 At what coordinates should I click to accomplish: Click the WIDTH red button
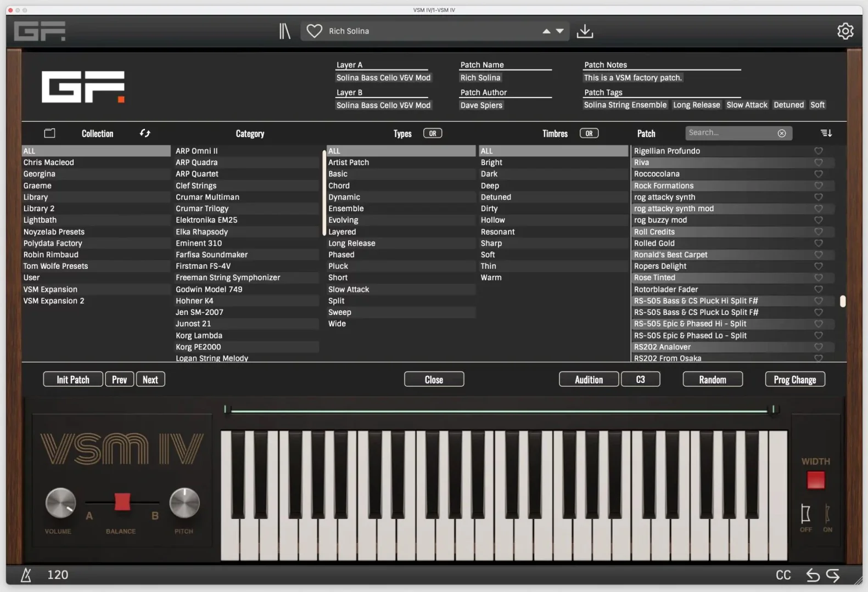(816, 480)
